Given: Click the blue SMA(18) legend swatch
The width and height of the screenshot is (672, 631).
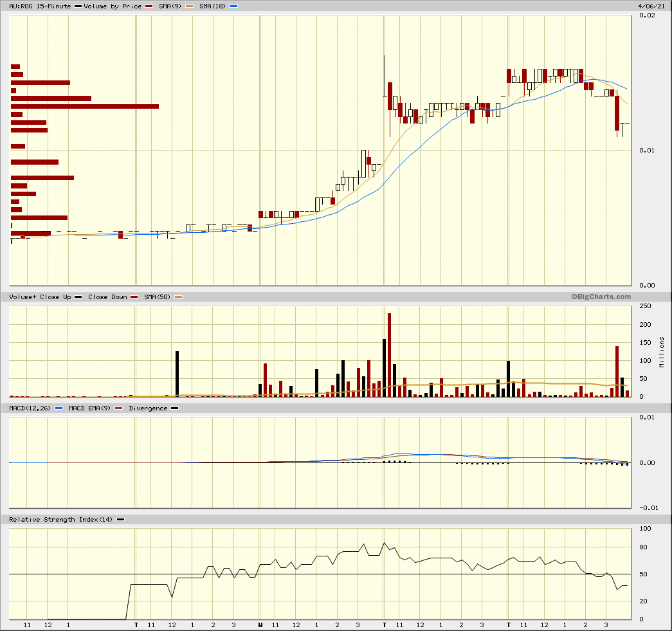Looking at the screenshot, I should [233, 6].
